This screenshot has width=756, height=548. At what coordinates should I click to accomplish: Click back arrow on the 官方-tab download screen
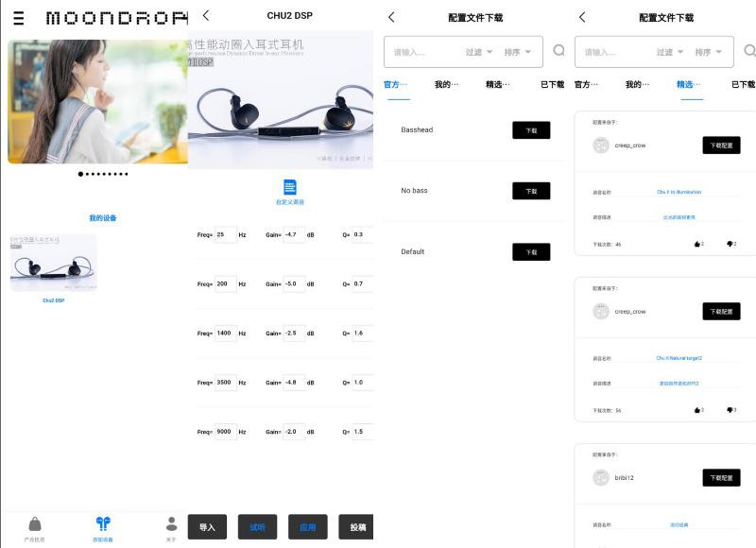point(391,17)
